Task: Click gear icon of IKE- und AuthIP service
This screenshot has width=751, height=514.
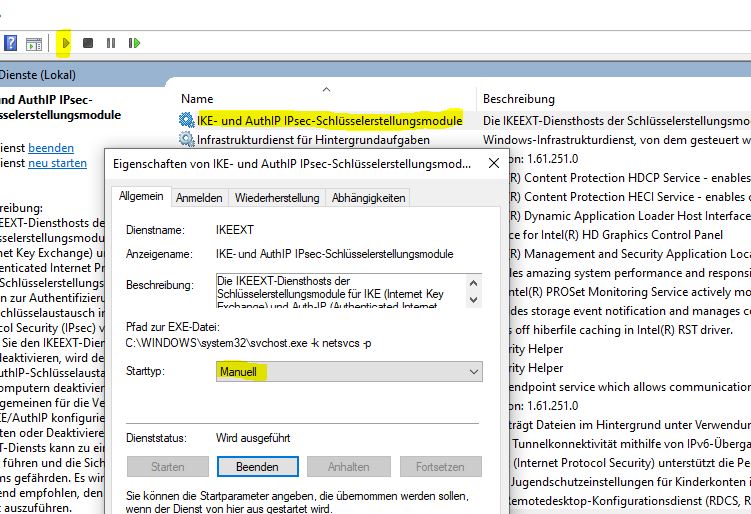Action: coord(186,120)
